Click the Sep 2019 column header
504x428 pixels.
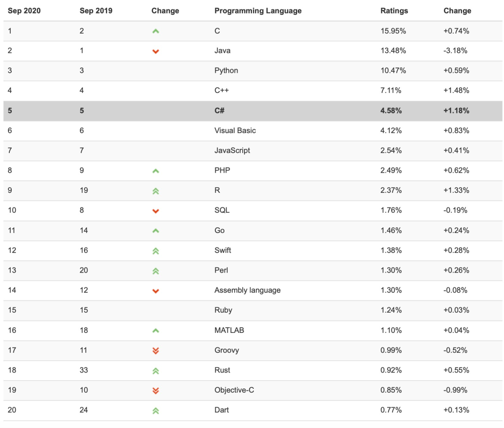96,11
